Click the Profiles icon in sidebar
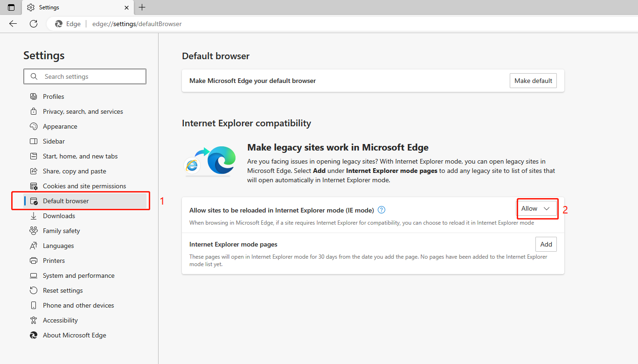Image resolution: width=638 pixels, height=364 pixels. point(34,96)
